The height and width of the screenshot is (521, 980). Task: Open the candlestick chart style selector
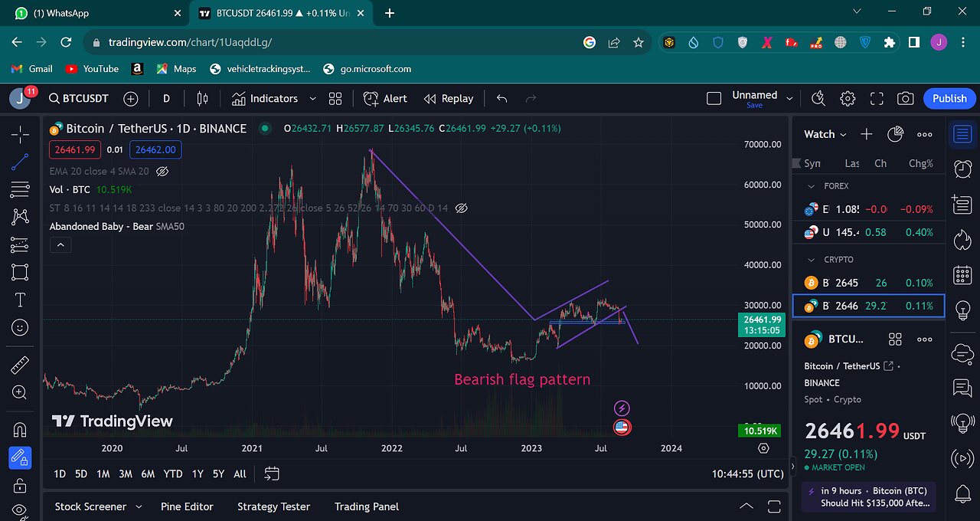pyautogui.click(x=202, y=99)
